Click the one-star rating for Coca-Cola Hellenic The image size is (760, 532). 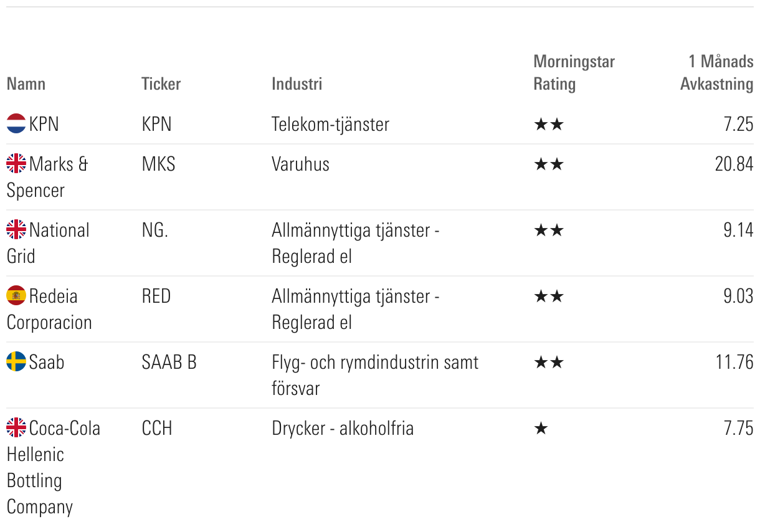click(x=541, y=429)
